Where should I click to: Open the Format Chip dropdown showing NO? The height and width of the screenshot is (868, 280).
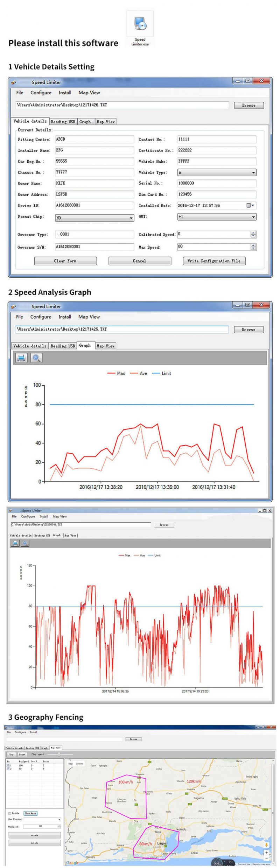coord(131,218)
